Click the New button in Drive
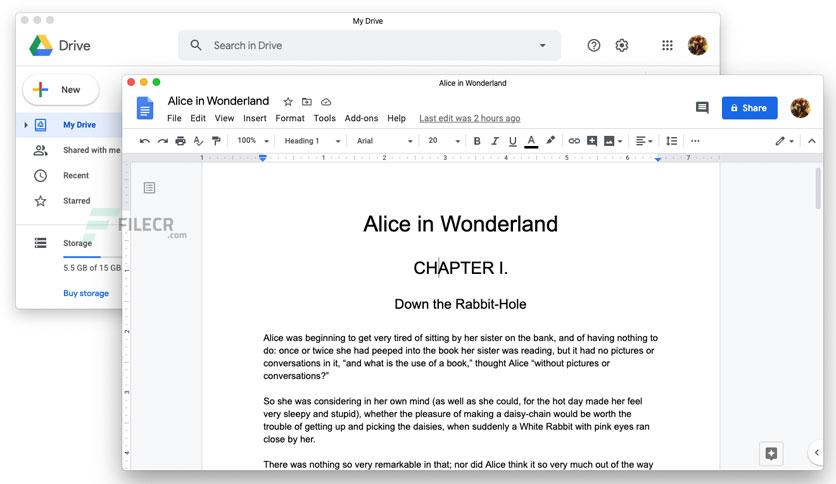The height and width of the screenshot is (484, 836). point(61,90)
